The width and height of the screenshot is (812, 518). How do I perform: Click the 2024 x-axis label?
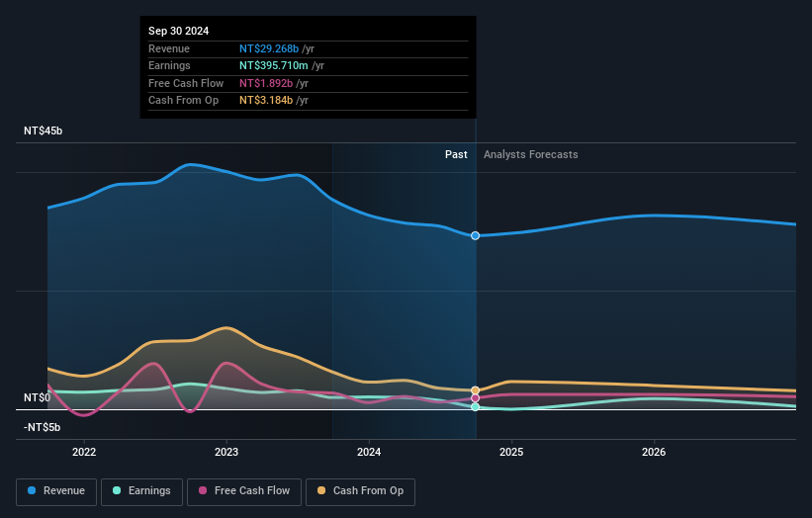click(369, 452)
